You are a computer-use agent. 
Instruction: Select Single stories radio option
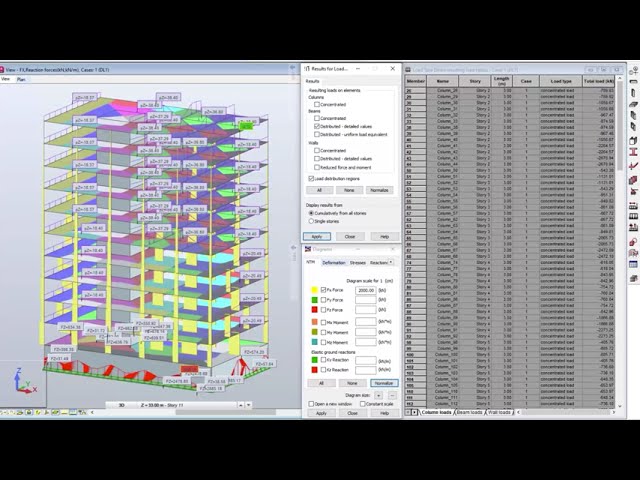coord(311,221)
